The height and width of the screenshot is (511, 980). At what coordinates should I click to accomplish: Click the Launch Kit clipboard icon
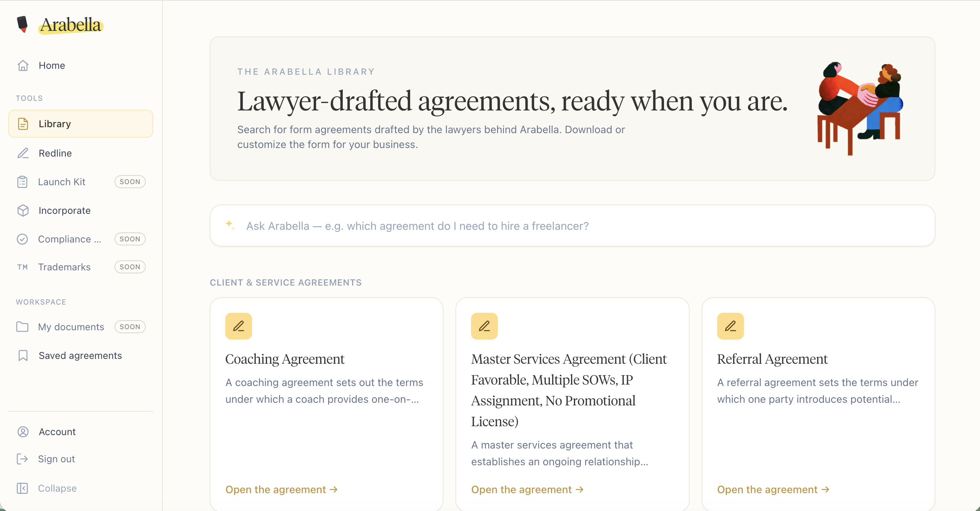(22, 182)
